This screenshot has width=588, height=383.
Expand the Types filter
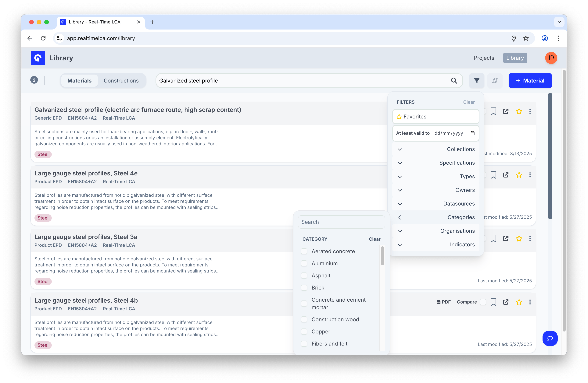(436, 176)
